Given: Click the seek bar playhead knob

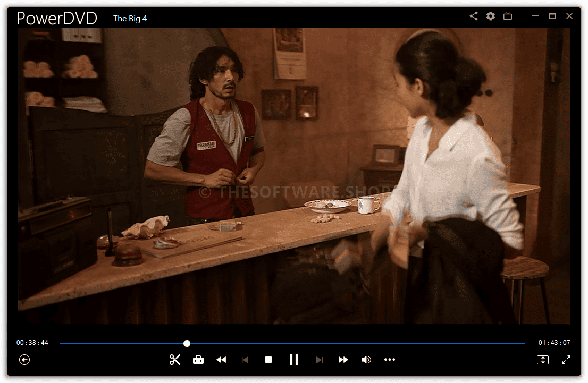Looking at the screenshot, I should click(x=187, y=343).
